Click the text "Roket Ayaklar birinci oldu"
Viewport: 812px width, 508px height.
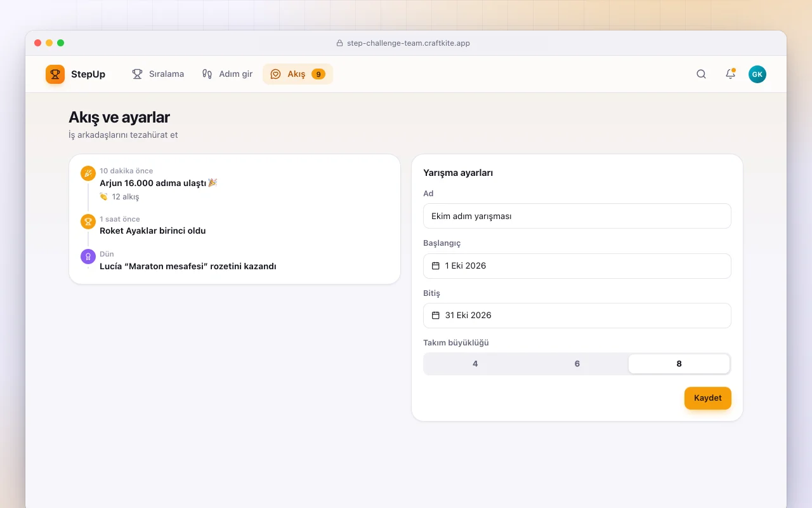(x=153, y=231)
